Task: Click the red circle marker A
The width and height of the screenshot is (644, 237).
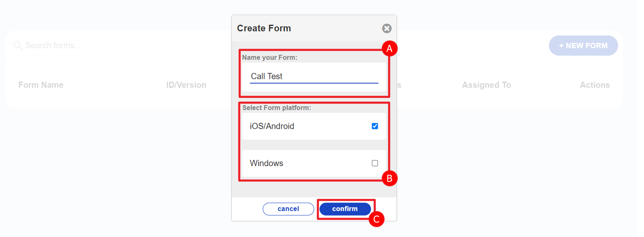Action: [389, 49]
